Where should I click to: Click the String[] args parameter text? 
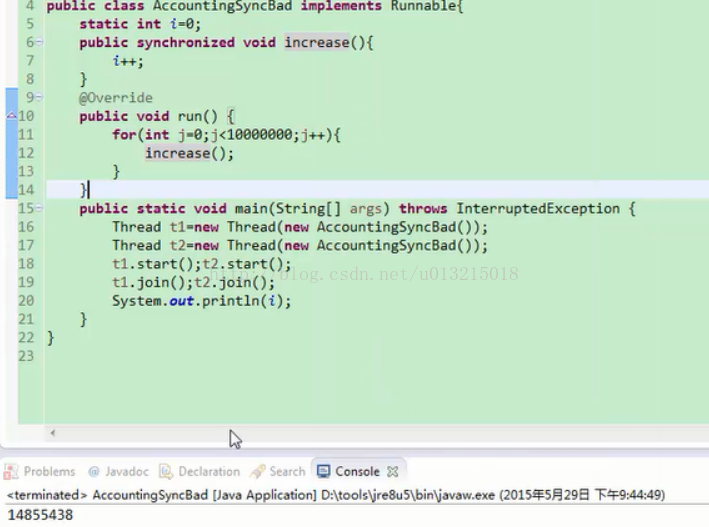(x=329, y=209)
